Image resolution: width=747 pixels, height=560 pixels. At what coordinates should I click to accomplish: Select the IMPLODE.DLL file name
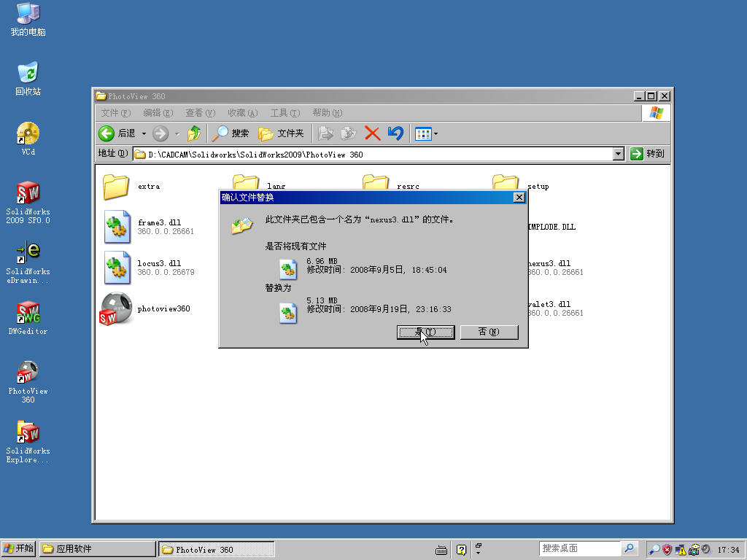click(551, 227)
